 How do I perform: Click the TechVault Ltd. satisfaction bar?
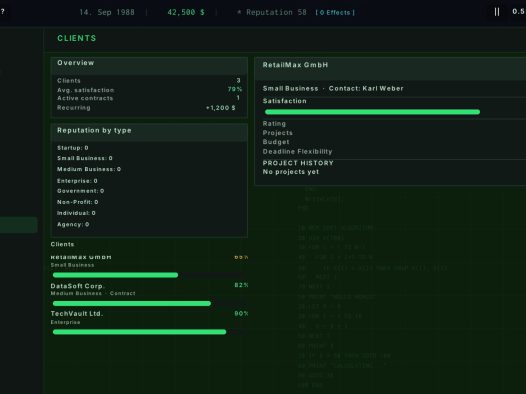[x=140, y=332]
